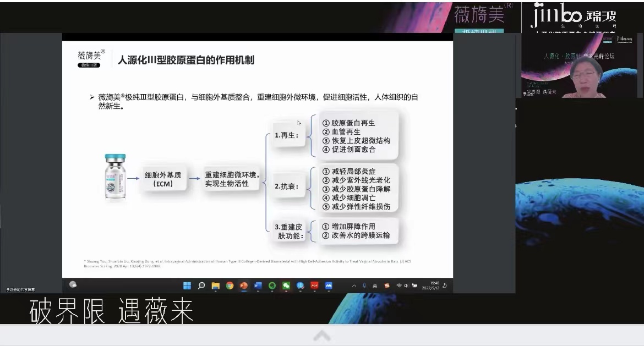Switch to PowerPoint in taskbar
Viewport: 644px width, 346px height.
(x=243, y=285)
